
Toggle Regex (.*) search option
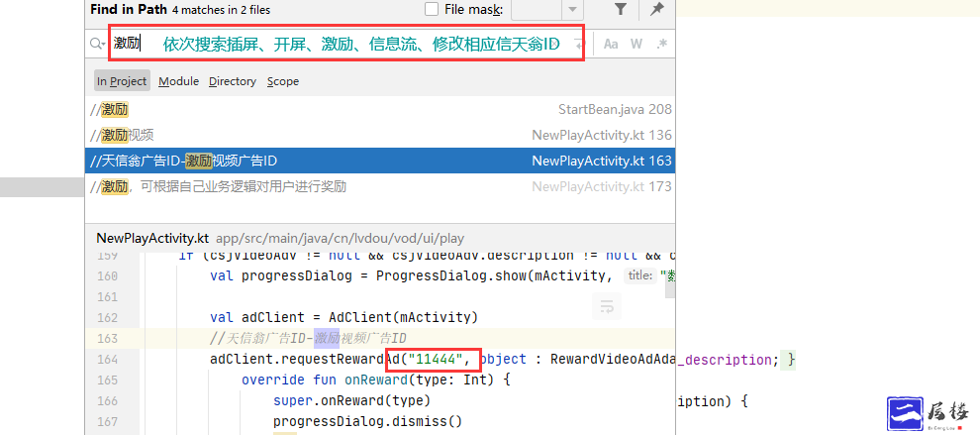pos(662,44)
